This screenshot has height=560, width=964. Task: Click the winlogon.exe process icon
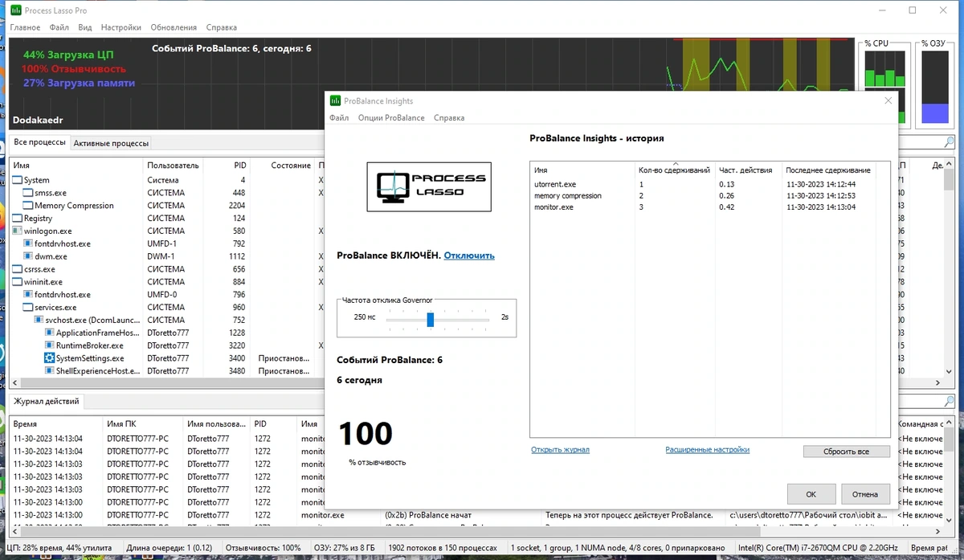(x=17, y=231)
